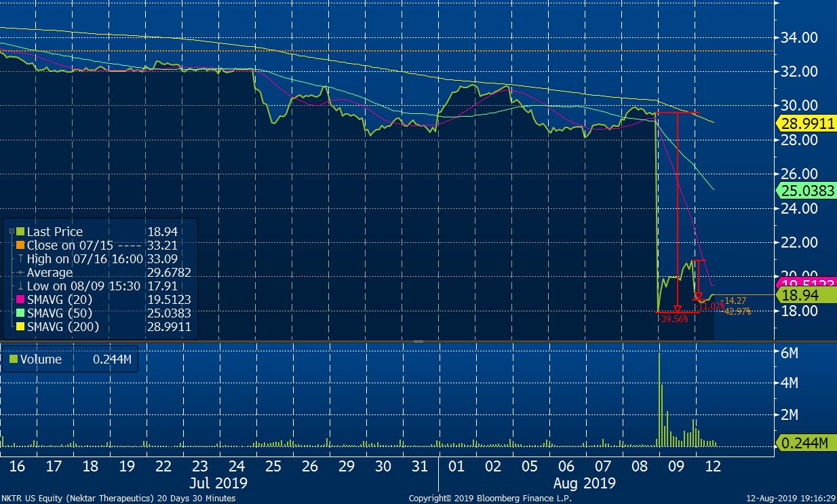Click the 4M volume axis label

790,383
